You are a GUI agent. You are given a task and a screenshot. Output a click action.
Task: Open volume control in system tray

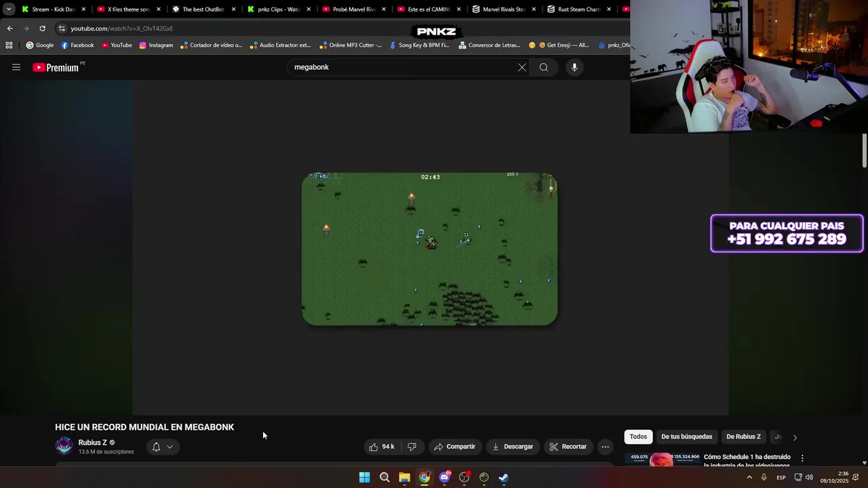pyautogui.click(x=809, y=477)
